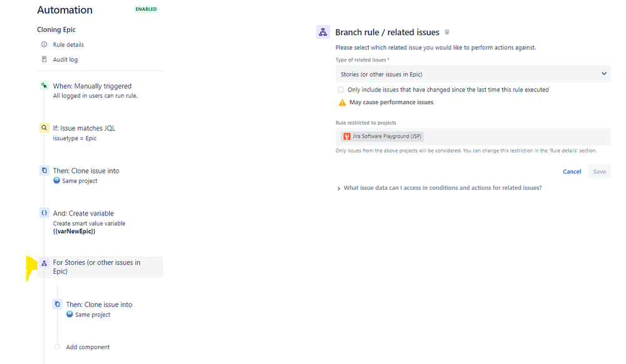Click the issuetype = Epic text
The width and height of the screenshot is (626, 364).
point(75,138)
